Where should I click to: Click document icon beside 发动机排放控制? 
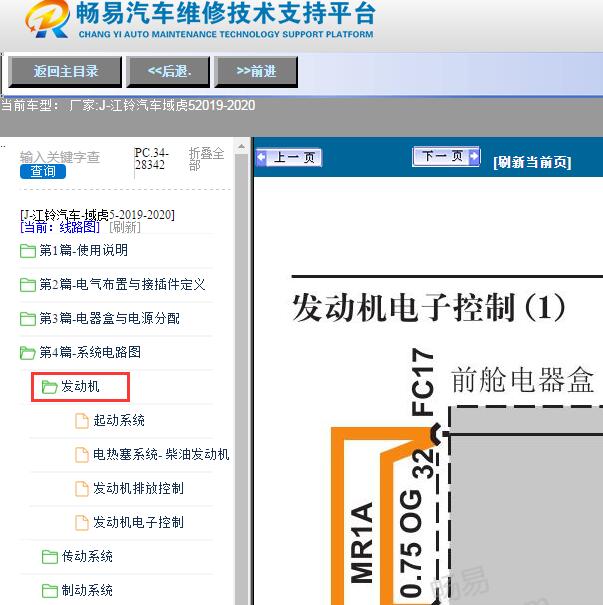point(81,488)
